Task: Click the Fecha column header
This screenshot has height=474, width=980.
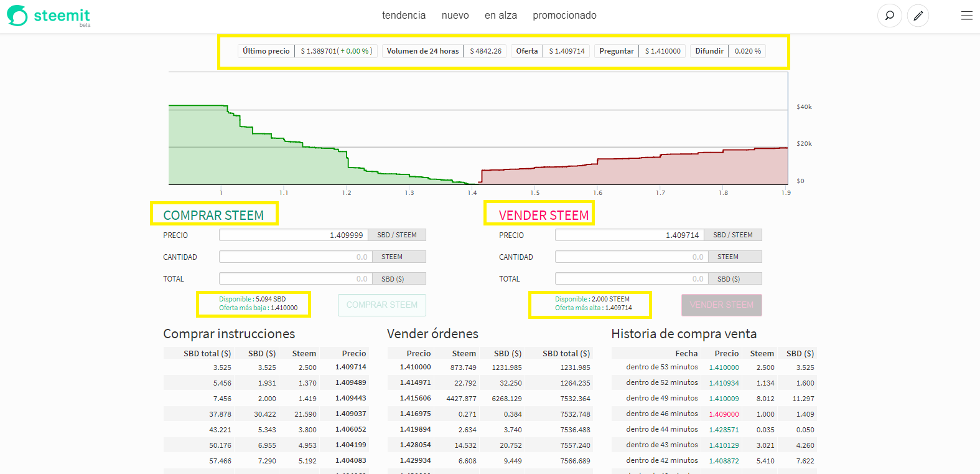Action: point(686,353)
